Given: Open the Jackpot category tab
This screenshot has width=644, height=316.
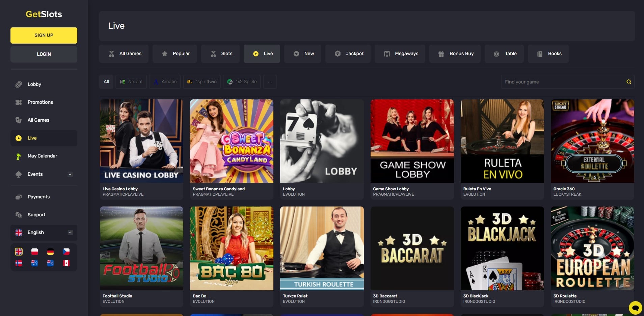Looking at the screenshot, I should pos(348,54).
